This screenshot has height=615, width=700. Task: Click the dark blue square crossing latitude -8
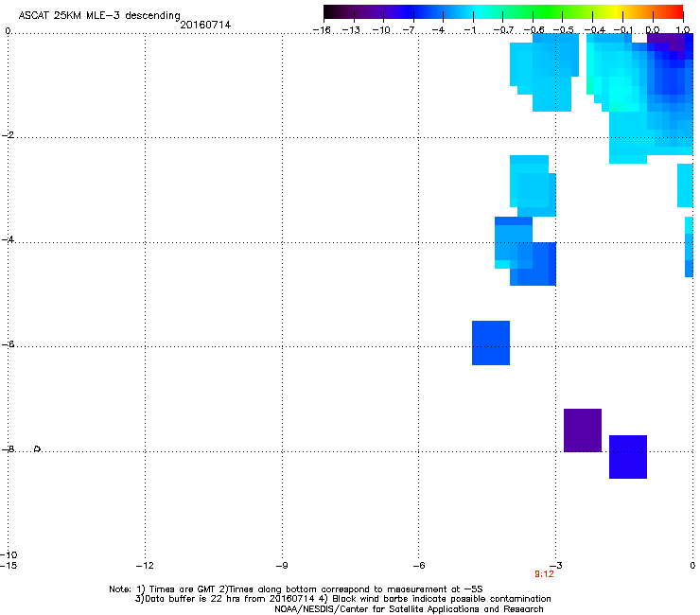628,457
